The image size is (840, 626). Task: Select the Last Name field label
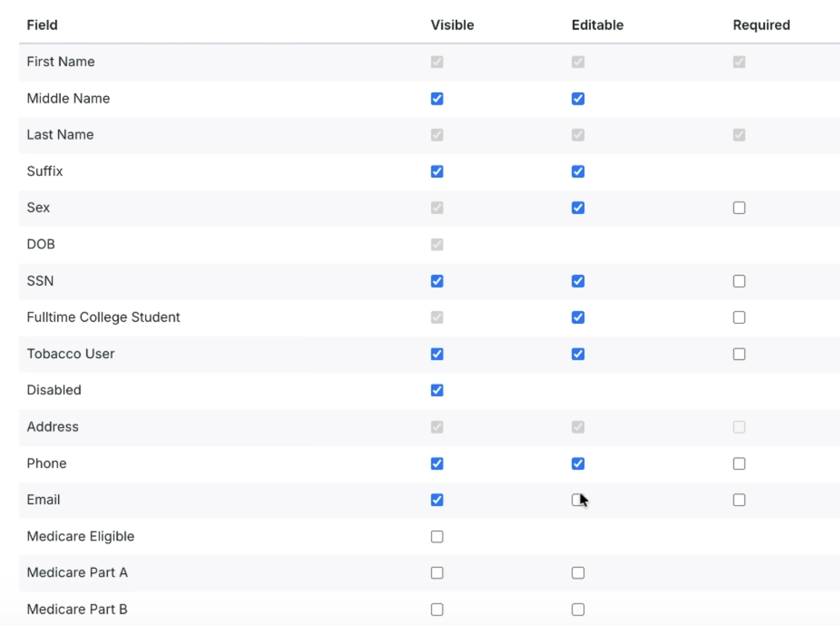coord(60,134)
